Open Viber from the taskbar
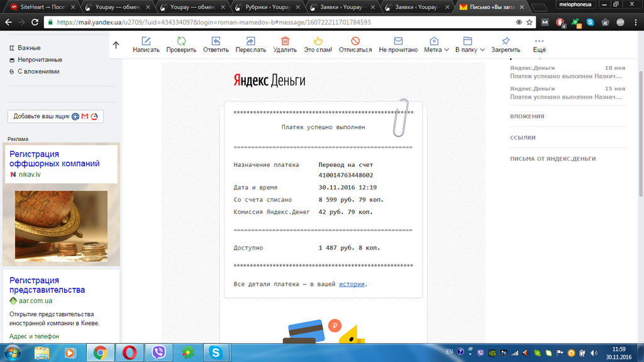Viewport: 644px width, 362px height. coord(158,353)
